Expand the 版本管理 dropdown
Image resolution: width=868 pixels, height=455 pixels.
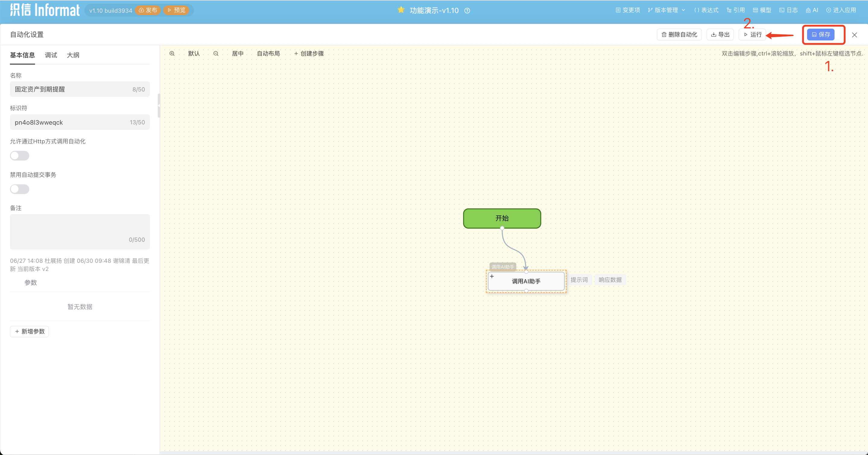click(666, 10)
